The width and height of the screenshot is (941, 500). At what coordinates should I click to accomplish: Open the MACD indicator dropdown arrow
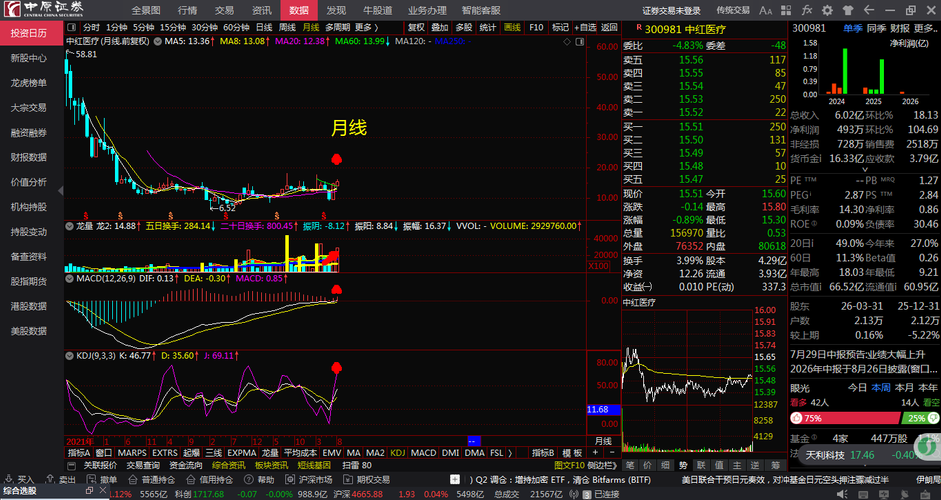pos(70,279)
